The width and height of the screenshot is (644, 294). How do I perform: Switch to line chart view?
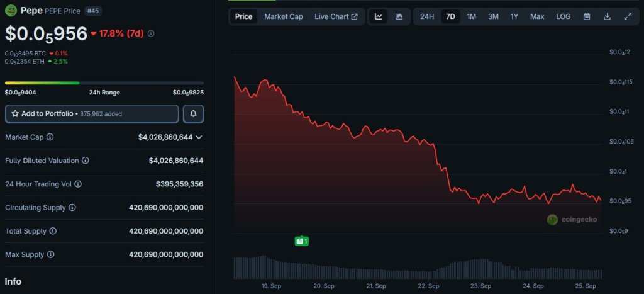(x=379, y=16)
